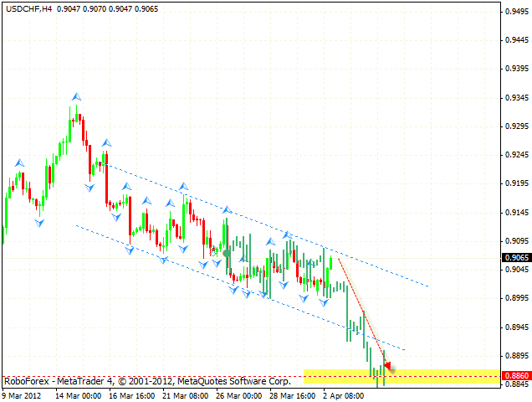The image size is (532, 402).
Task: Select the 0.8945 price axis label
Action: [x=515, y=327]
